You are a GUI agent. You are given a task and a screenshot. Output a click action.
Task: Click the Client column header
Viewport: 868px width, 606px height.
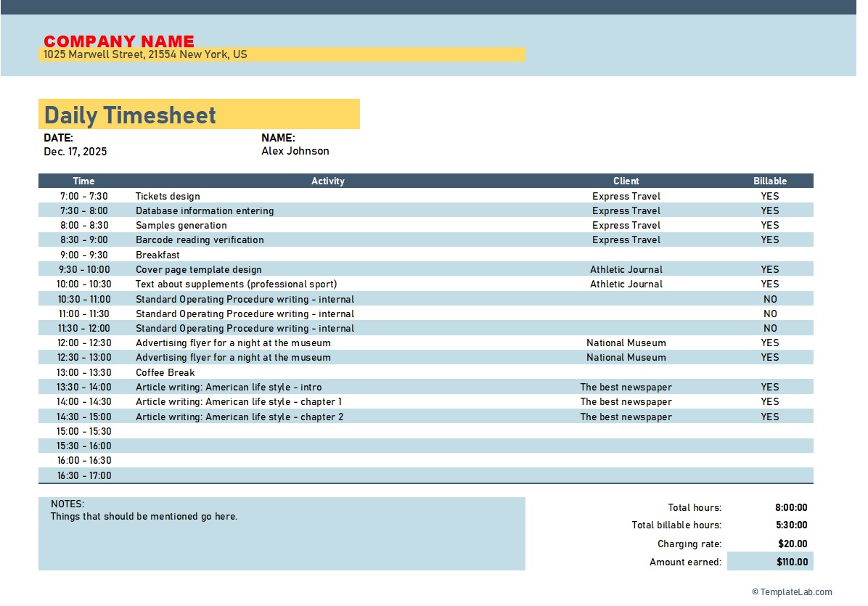tap(626, 181)
